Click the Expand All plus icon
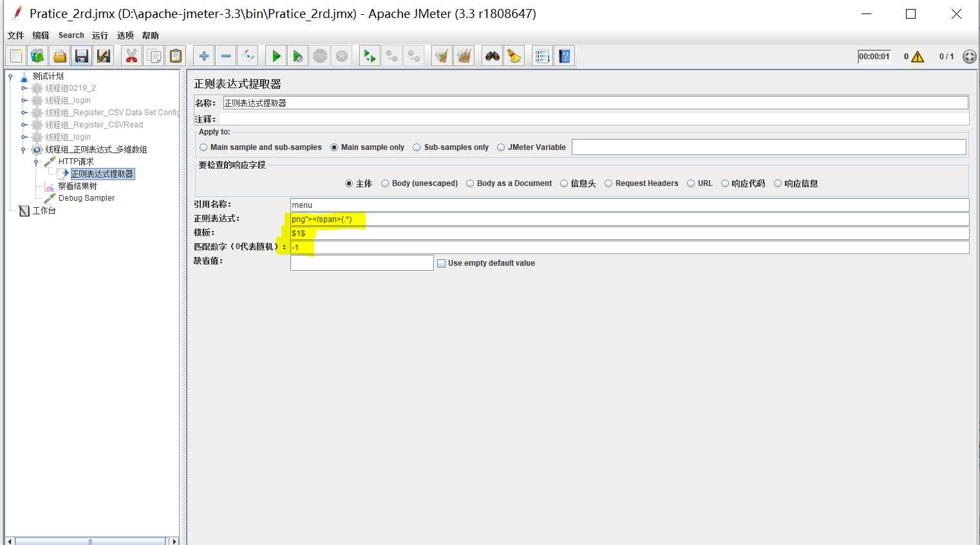Viewport: 980px width, 545px height. (x=204, y=56)
